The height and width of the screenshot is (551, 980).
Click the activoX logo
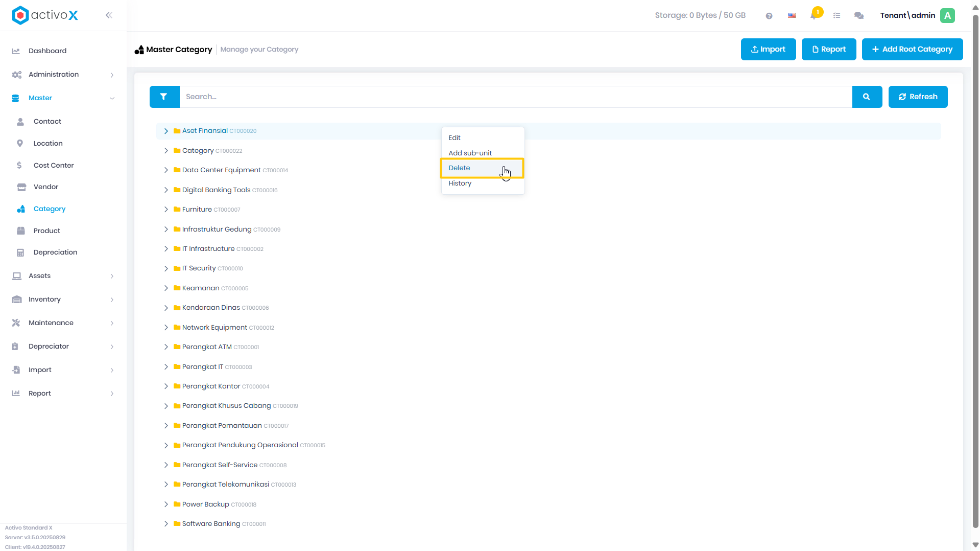coord(45,15)
